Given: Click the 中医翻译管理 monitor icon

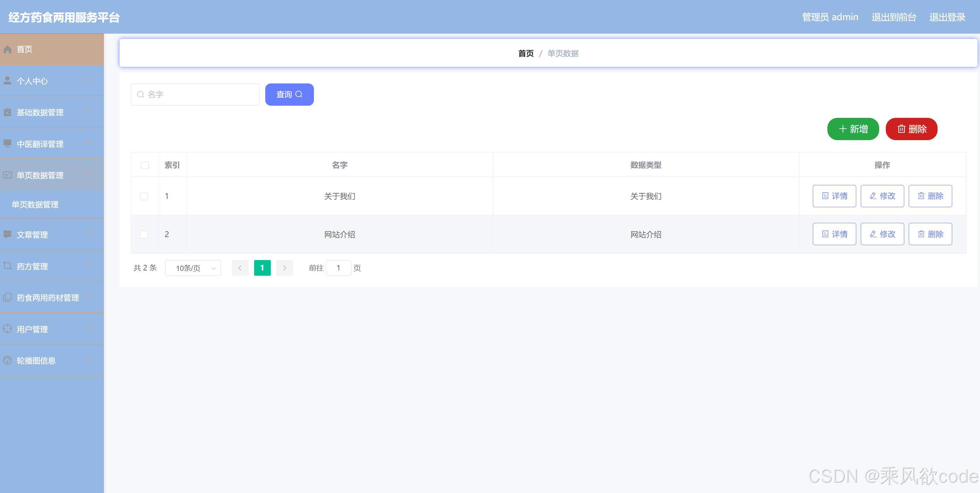Looking at the screenshot, I should [8, 144].
